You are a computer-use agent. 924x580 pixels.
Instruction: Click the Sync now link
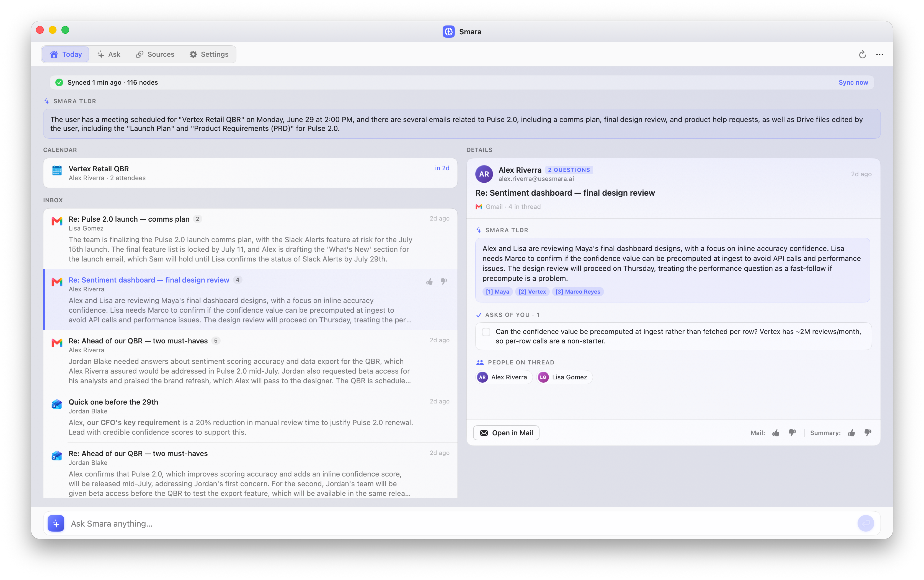coord(853,82)
